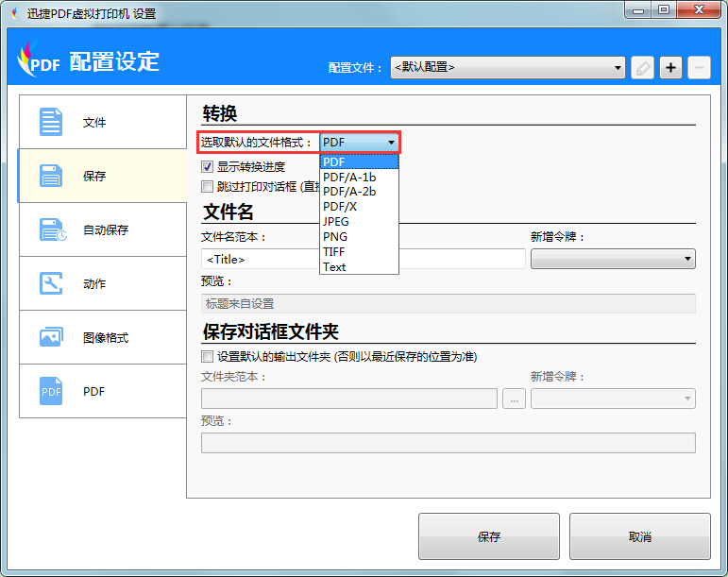
Task: Open the 配置文件 profile dropdown
Action: 507,68
